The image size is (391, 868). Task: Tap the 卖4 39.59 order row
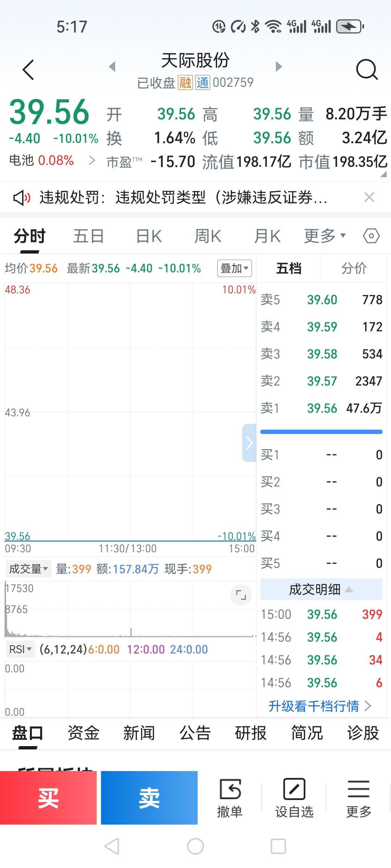321,327
